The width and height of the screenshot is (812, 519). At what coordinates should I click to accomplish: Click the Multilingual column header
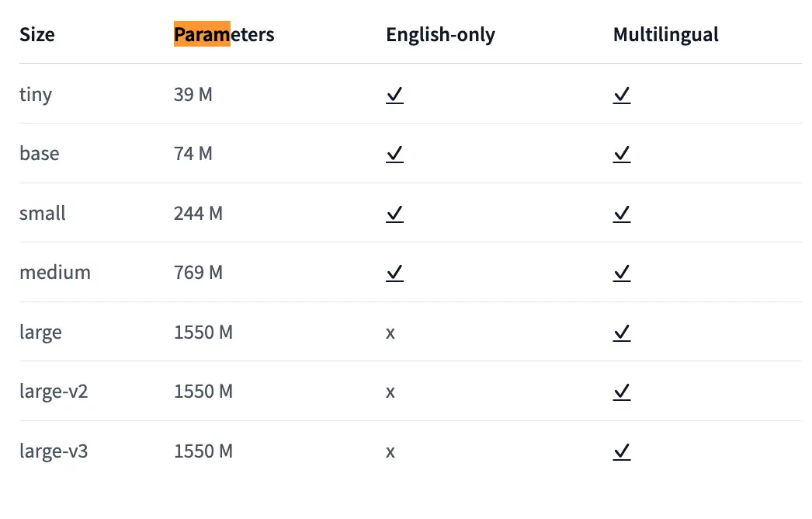pos(665,35)
